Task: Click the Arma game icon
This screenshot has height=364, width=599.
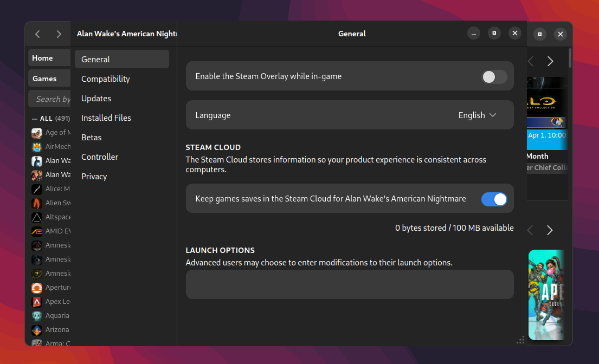Action: (37, 342)
